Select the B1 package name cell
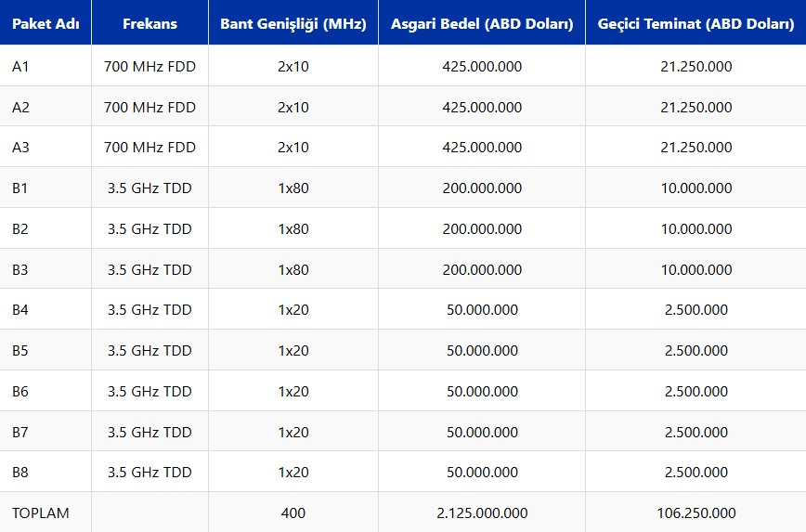The image size is (806, 532). pos(20,188)
